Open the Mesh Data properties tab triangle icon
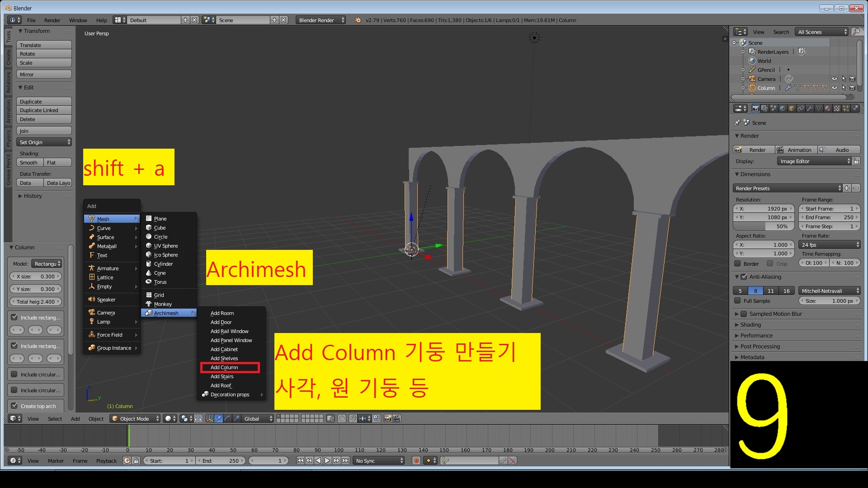This screenshot has width=868, height=488. click(x=819, y=108)
